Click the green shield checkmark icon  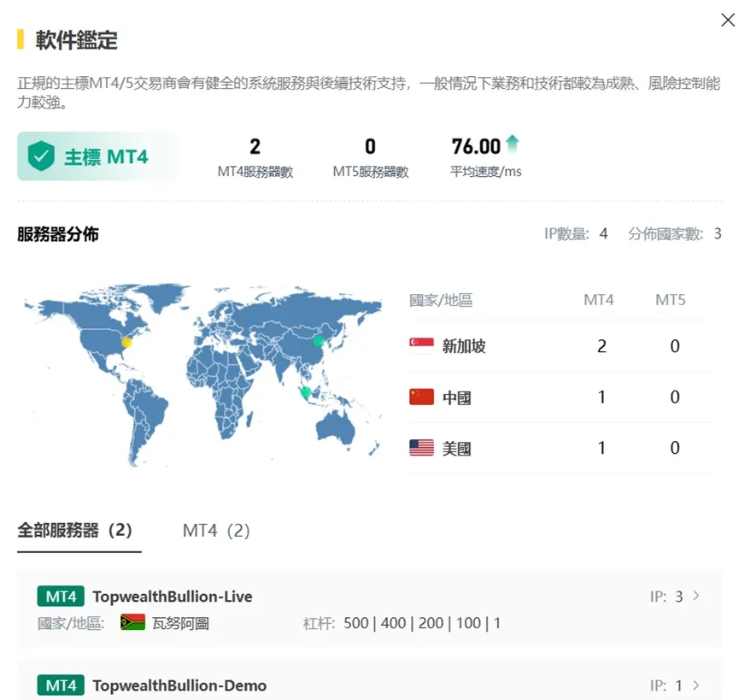click(41, 156)
